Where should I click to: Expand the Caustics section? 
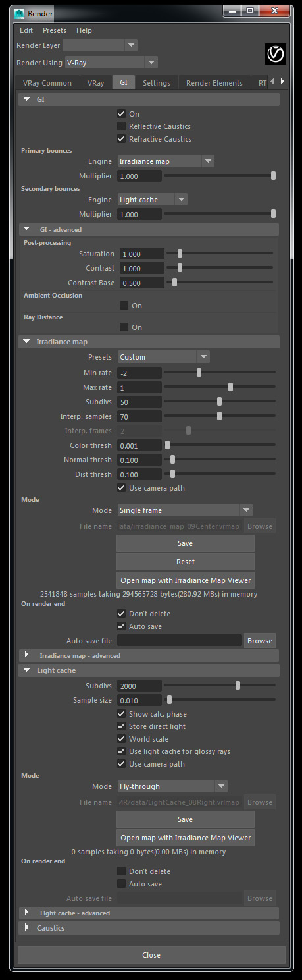coord(150,928)
